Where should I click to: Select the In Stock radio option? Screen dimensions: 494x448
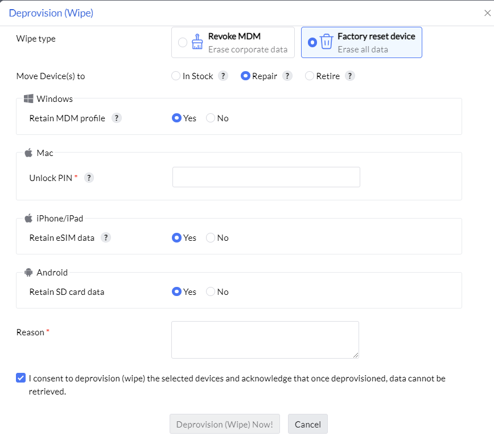click(176, 76)
